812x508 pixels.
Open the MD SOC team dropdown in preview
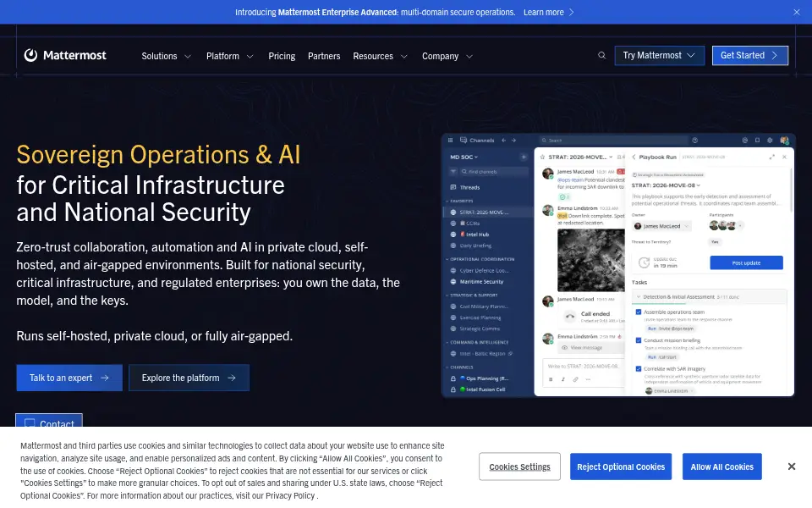point(464,157)
